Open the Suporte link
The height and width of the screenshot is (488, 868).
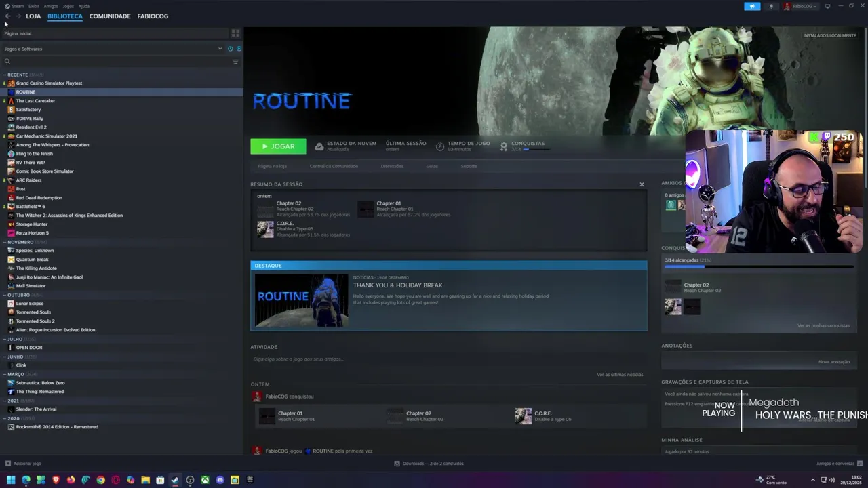pyautogui.click(x=469, y=166)
